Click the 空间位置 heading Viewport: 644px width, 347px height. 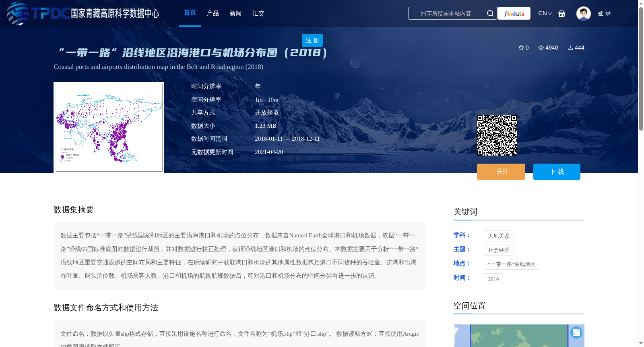click(x=470, y=305)
